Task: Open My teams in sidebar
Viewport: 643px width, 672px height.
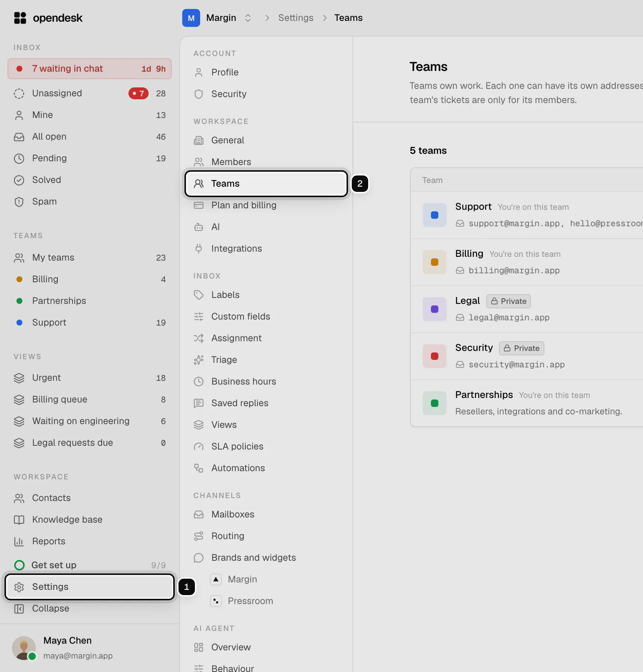Action: [x=90, y=258]
